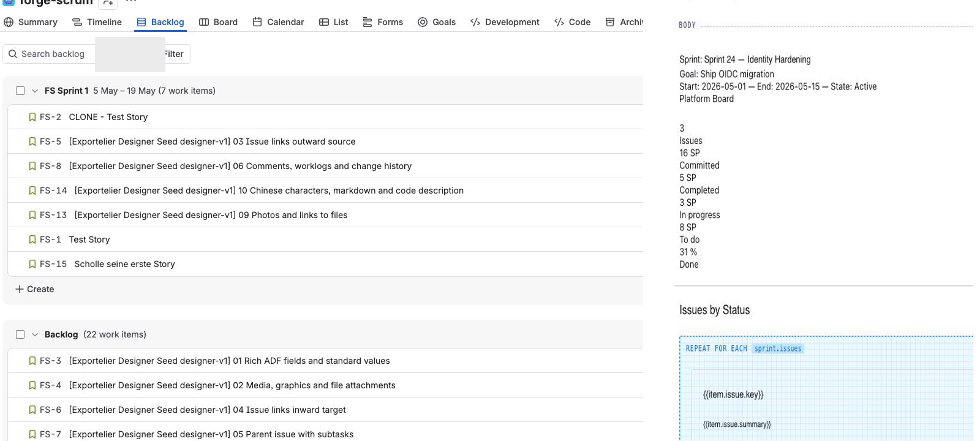Click the story icon for FS-3
Screen dimensions: 980x441
click(x=32, y=361)
